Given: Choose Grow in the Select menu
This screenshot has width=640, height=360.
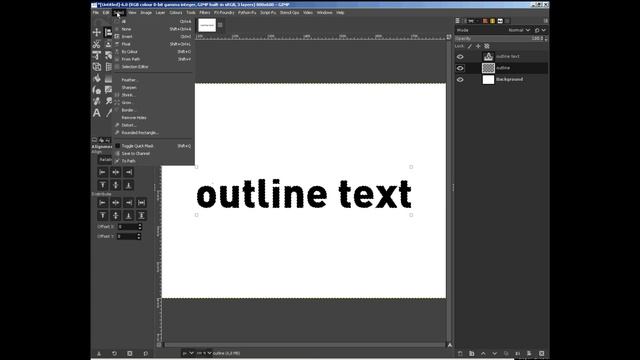Looking at the screenshot, I should [153, 103].
